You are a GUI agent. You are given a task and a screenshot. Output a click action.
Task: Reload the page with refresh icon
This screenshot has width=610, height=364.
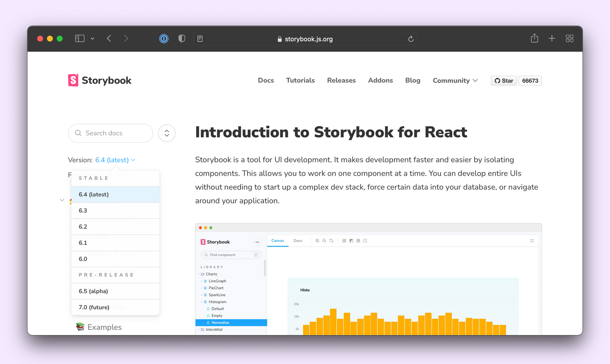(x=411, y=39)
